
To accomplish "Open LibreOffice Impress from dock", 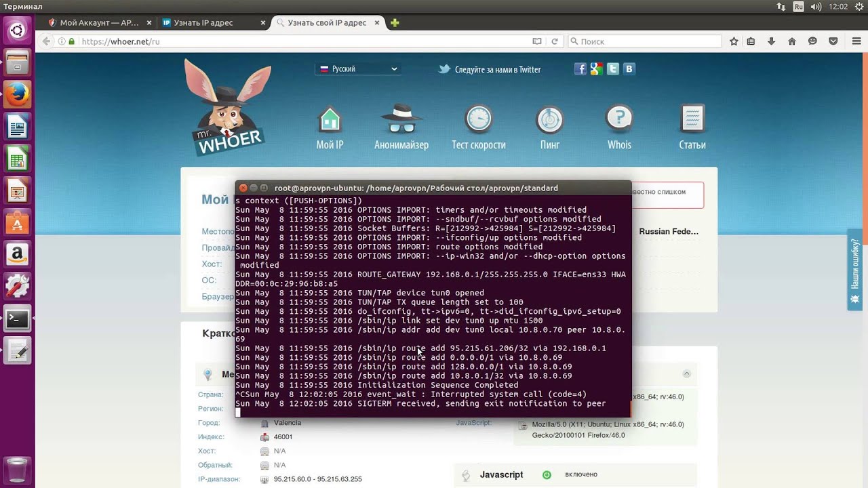I will pos(17,190).
